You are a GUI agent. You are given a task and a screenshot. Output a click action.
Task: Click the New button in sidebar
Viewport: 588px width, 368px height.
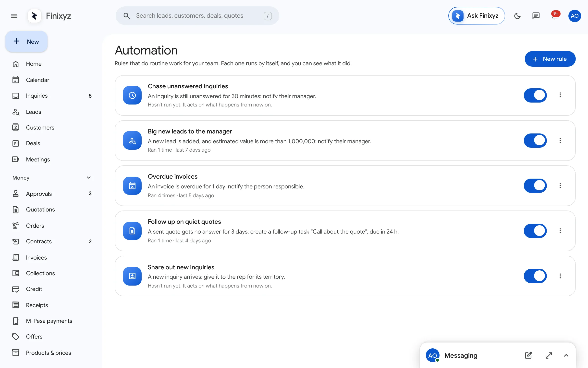[26, 41]
